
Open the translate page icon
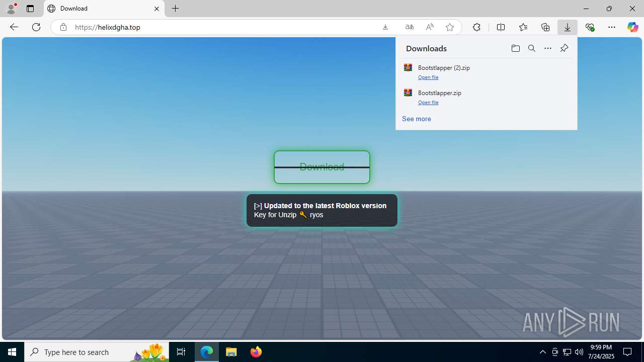coord(410,27)
